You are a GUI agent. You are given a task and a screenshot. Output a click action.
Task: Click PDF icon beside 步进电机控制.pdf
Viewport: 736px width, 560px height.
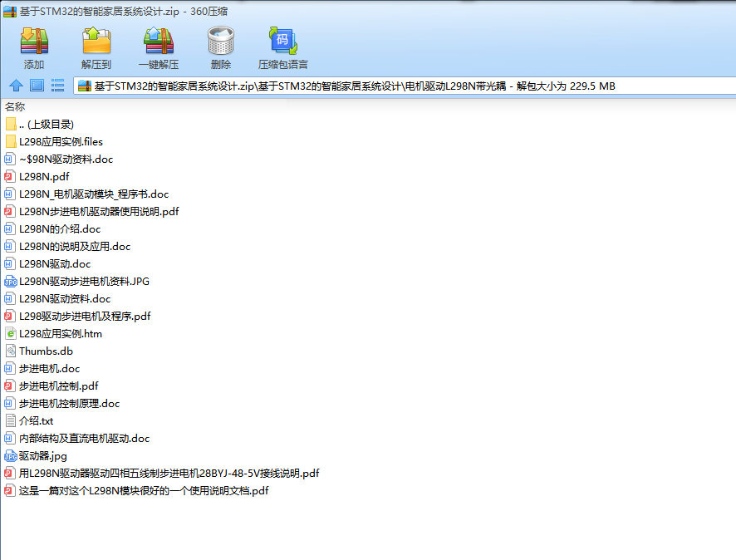[x=10, y=386]
